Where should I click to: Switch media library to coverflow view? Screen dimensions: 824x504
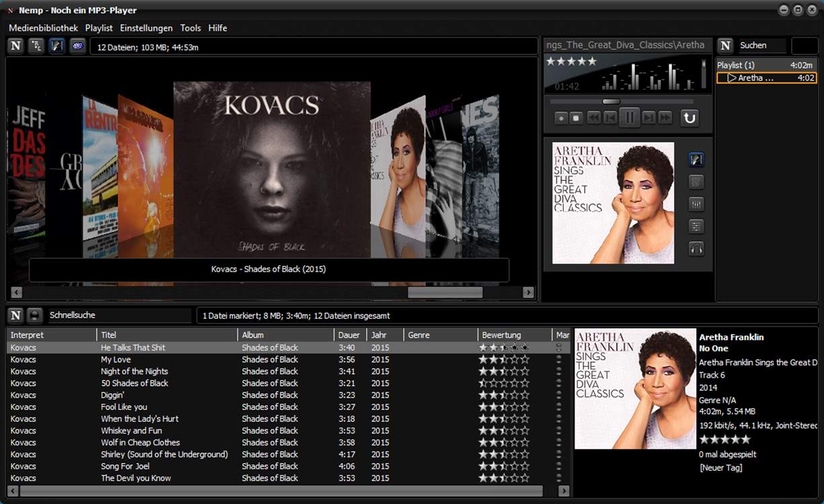(57, 46)
